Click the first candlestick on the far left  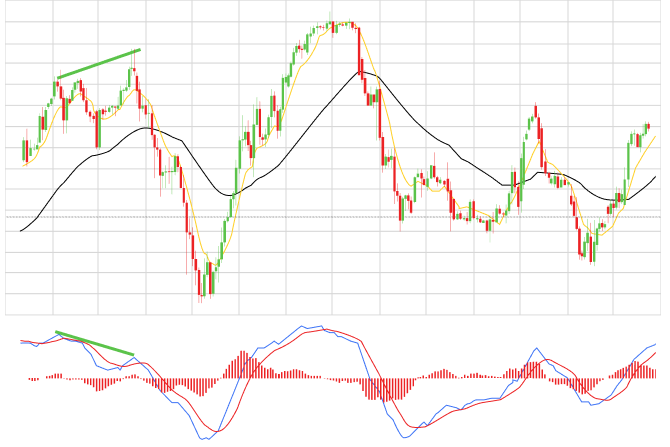[x=24, y=150]
